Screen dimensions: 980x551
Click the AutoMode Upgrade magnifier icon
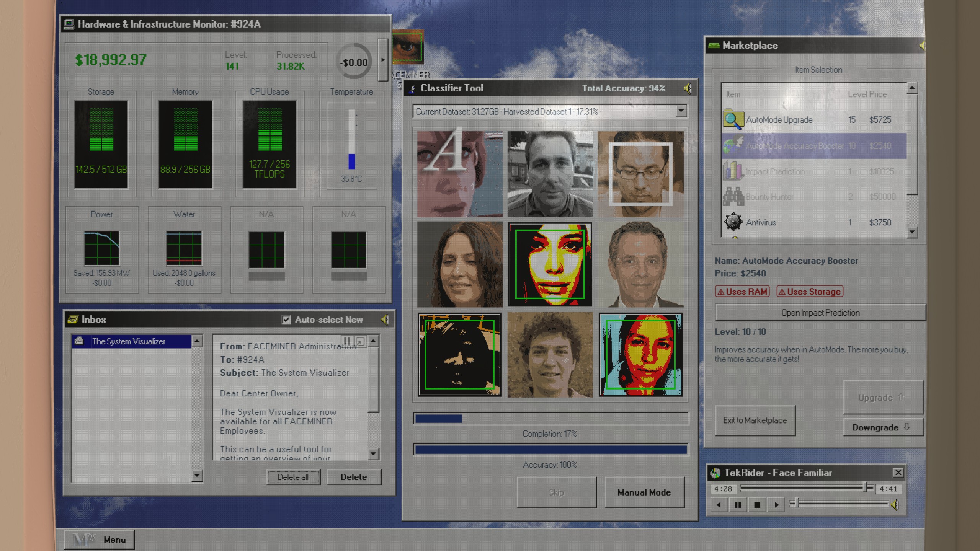pos(733,120)
